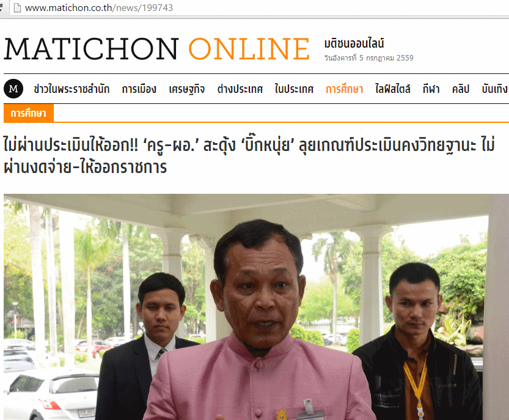Open the main article photo
This screenshot has width=509, height=420.
click(x=256, y=307)
